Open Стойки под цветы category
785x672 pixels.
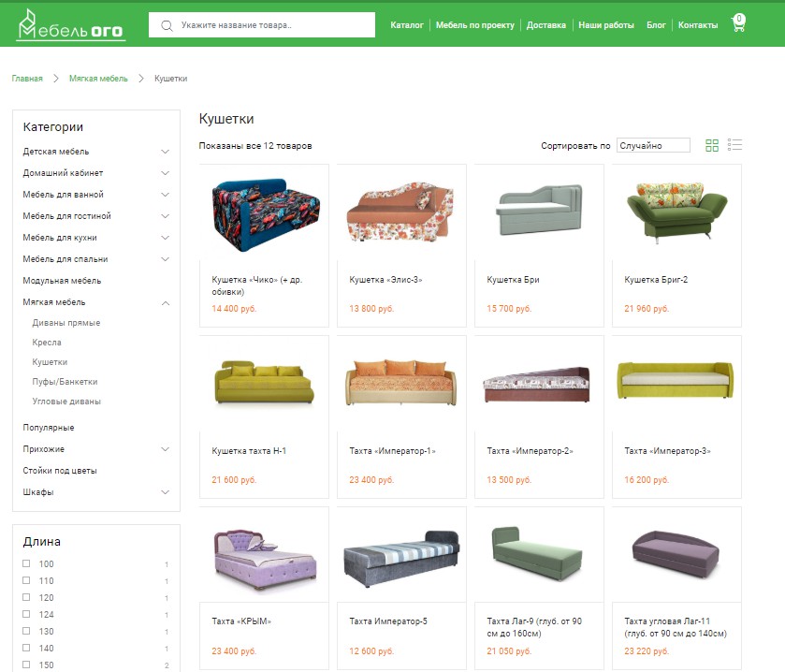pyautogui.click(x=60, y=471)
